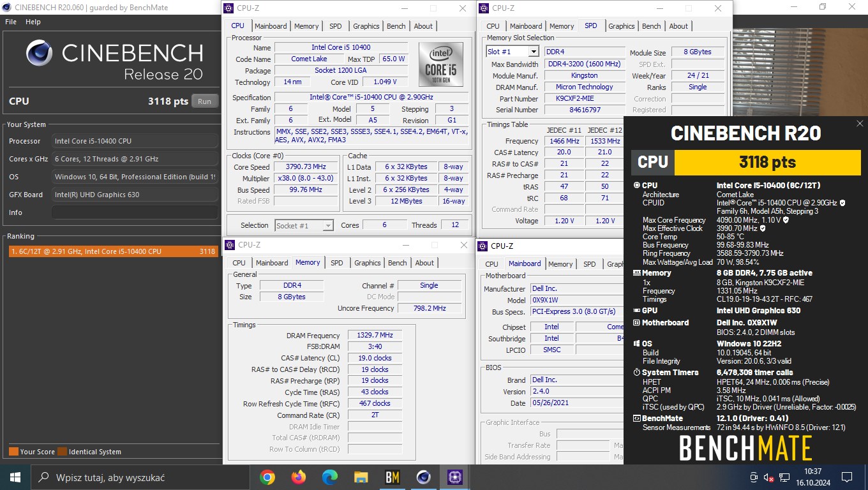This screenshot has height=490, width=868.
Task: Click the Windows taskbar search box
Action: tap(139, 477)
